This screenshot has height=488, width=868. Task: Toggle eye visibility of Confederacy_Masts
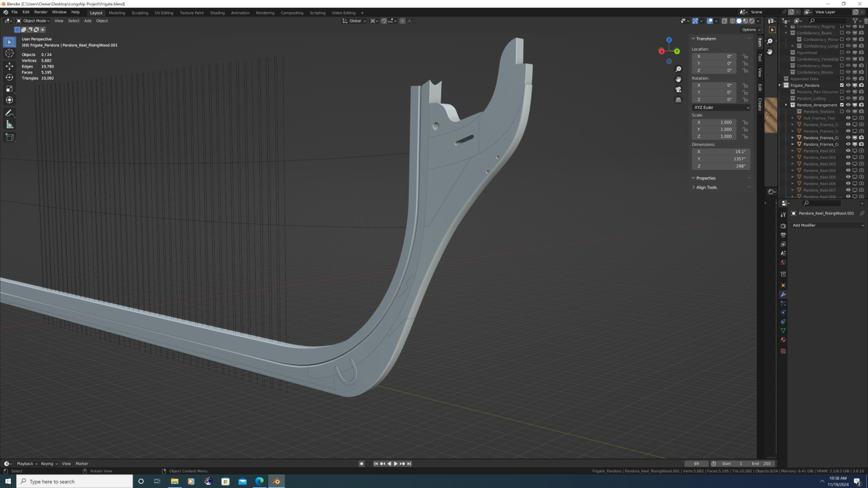click(848, 66)
